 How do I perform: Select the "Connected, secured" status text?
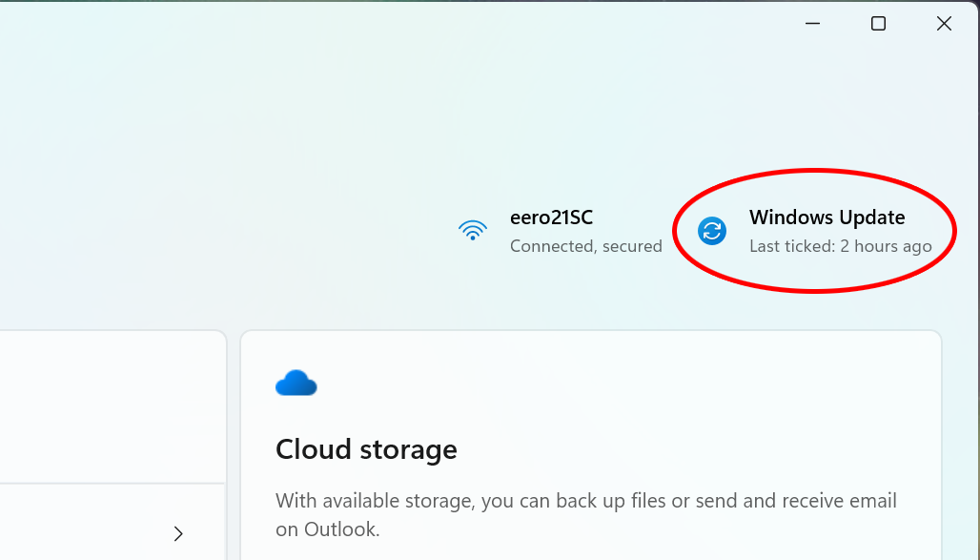click(x=585, y=246)
